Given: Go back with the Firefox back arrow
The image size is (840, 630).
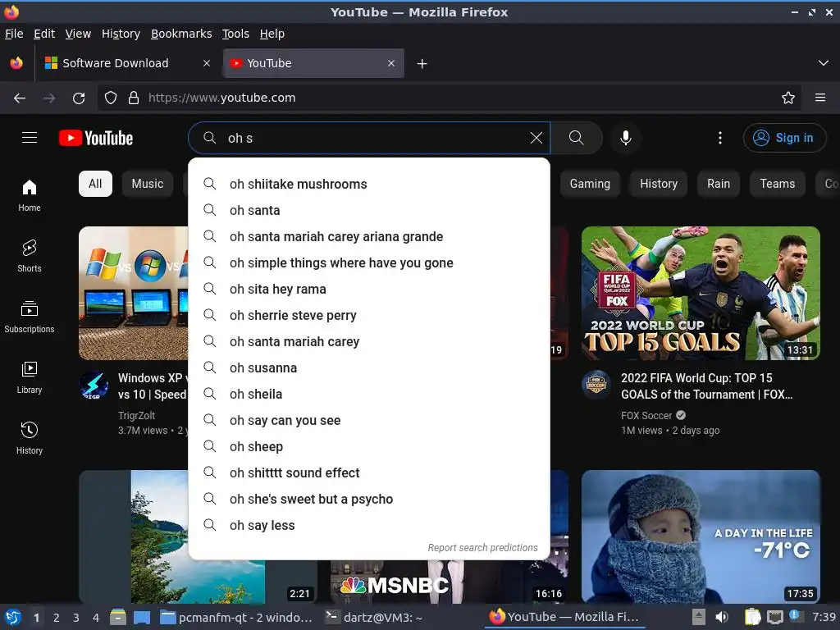Looking at the screenshot, I should 20,98.
